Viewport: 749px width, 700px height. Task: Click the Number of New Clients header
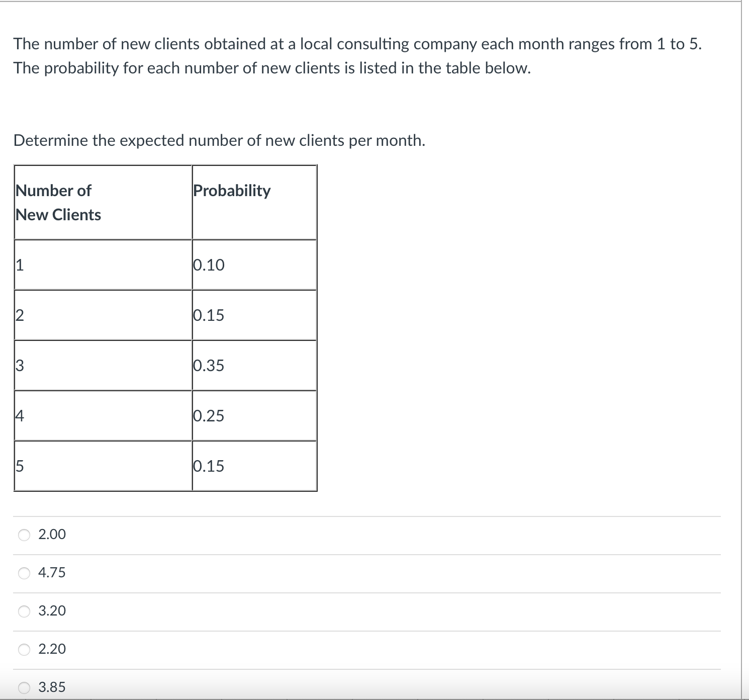pos(58,202)
